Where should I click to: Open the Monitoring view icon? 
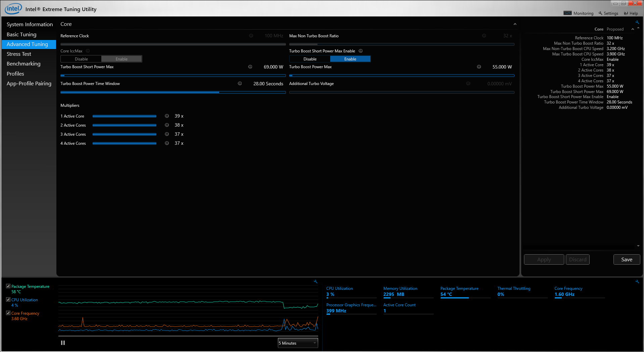point(567,13)
